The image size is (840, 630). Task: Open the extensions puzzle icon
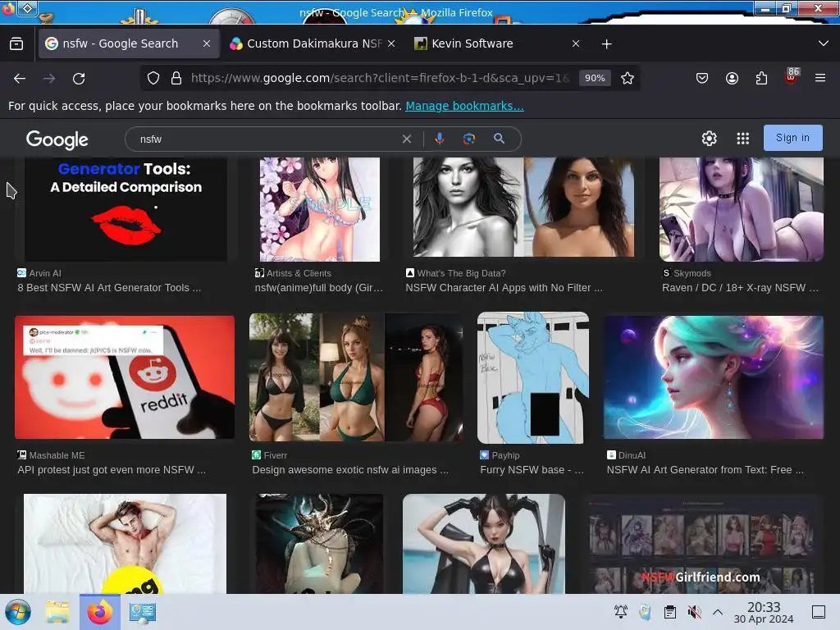761,78
